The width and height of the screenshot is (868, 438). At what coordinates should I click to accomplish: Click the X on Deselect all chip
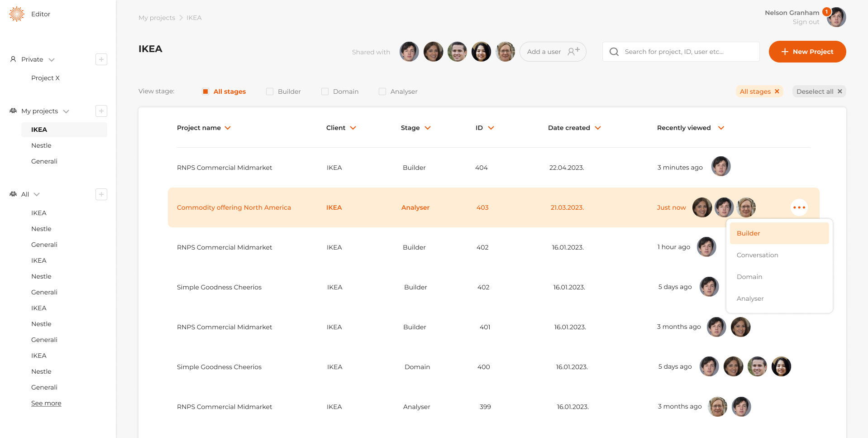click(840, 91)
